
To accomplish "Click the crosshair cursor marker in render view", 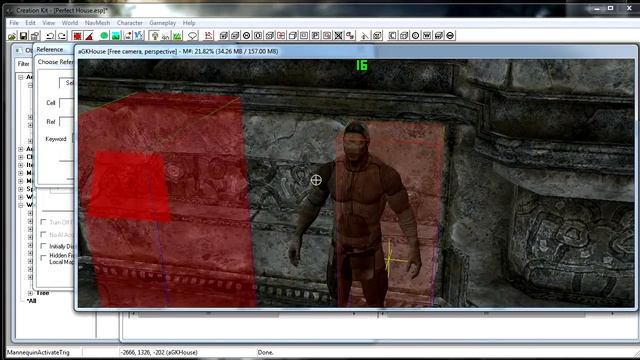I will (316, 180).
